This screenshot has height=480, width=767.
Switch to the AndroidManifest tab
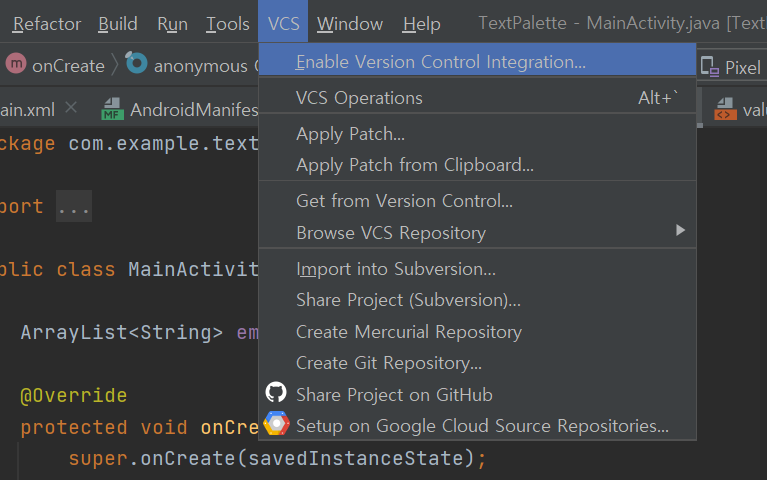[x=194, y=110]
